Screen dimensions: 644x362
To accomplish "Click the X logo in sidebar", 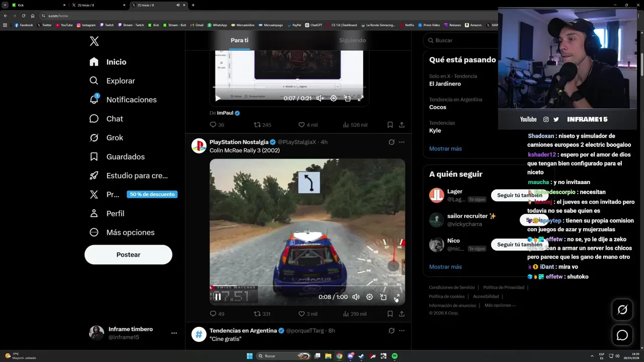I will 94,41.
